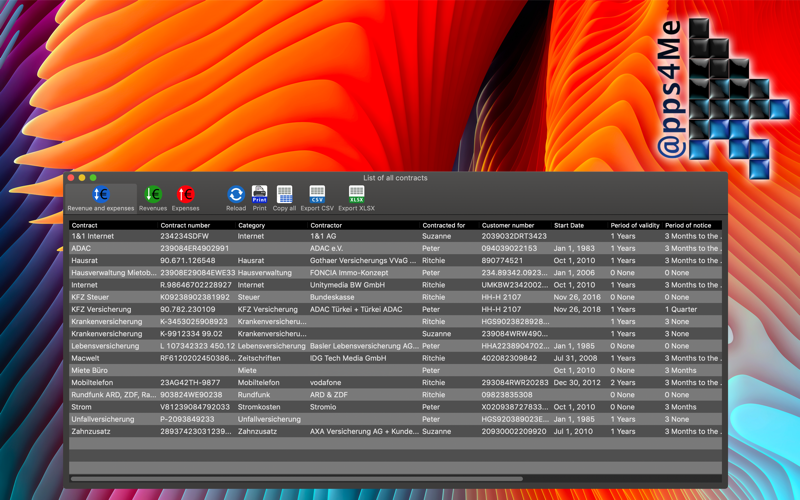The width and height of the screenshot is (800, 500).
Task: Select Hausverwaltung Mietob... contract
Action: point(395,273)
